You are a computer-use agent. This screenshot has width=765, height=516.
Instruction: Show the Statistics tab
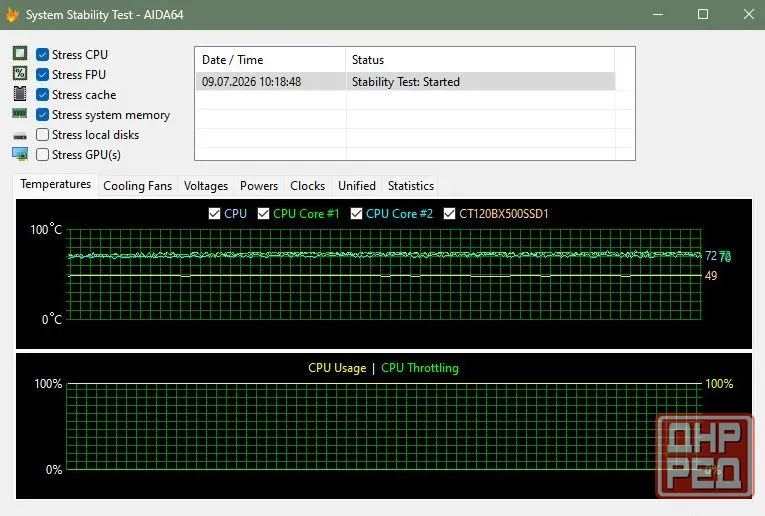tap(411, 186)
